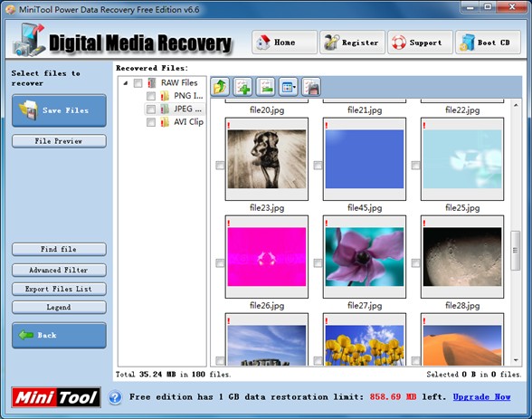The width and height of the screenshot is (532, 419).
Task: Click the file20.jpg file name
Action: click(x=267, y=110)
